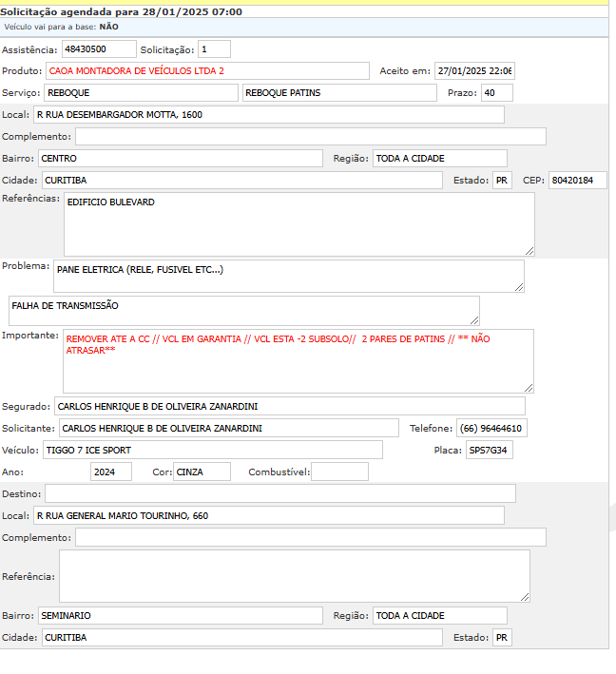Click the Aceito em date field
The width and height of the screenshot is (616, 674).
click(x=473, y=71)
